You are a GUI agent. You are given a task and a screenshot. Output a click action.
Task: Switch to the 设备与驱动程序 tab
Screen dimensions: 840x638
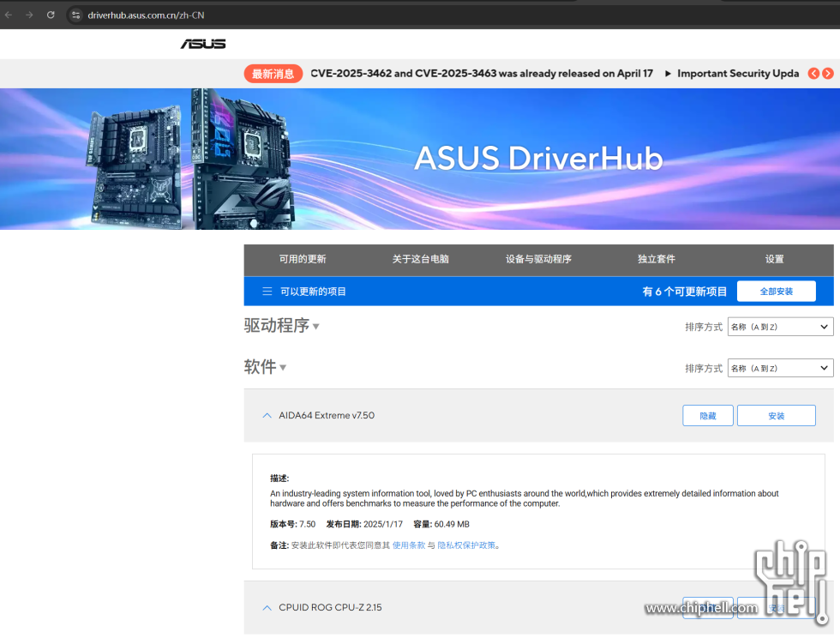click(x=538, y=259)
